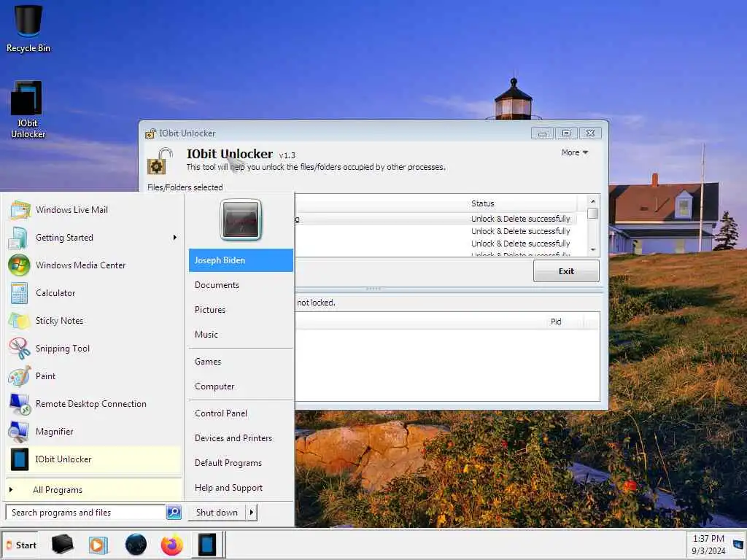Open Calculator icon in Start menu
The width and height of the screenshot is (747, 560).
tap(19, 293)
